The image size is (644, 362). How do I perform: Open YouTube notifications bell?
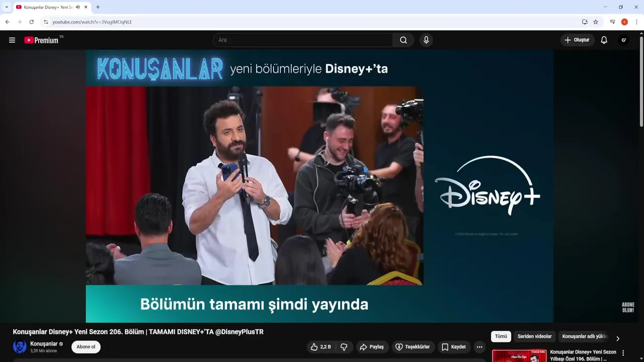tap(604, 40)
